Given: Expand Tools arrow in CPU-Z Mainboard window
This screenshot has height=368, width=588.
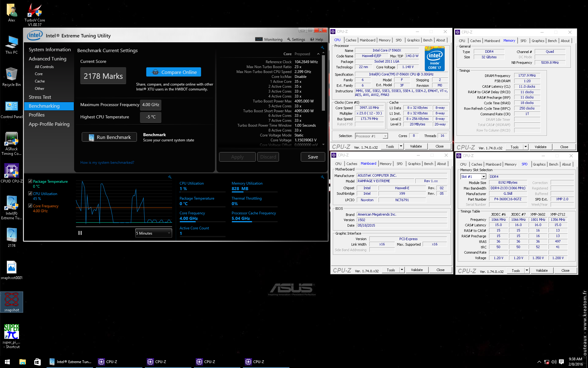Looking at the screenshot, I should [402, 270].
